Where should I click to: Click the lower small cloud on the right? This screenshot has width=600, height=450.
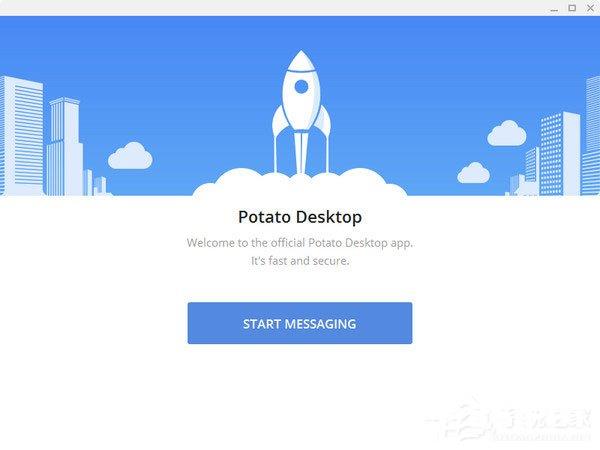[x=474, y=173]
